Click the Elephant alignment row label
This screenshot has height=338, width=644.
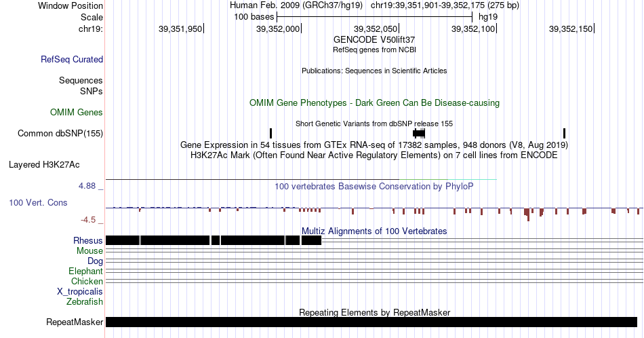click(x=85, y=271)
